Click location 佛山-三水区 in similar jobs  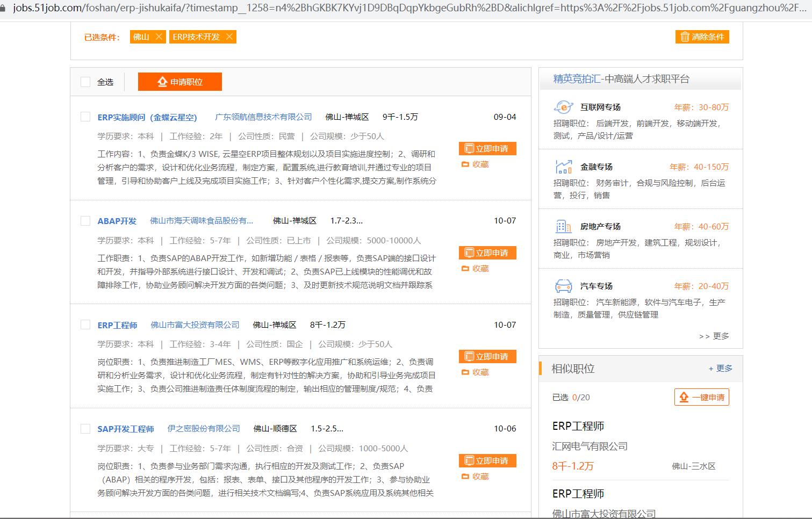(x=694, y=466)
